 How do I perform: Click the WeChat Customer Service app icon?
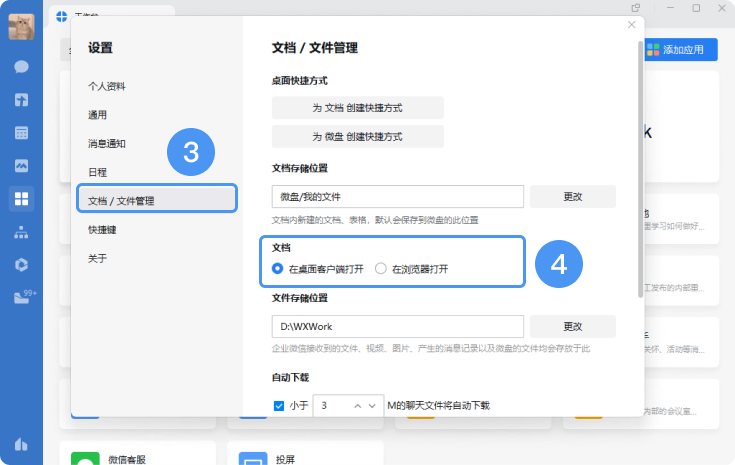point(84,458)
